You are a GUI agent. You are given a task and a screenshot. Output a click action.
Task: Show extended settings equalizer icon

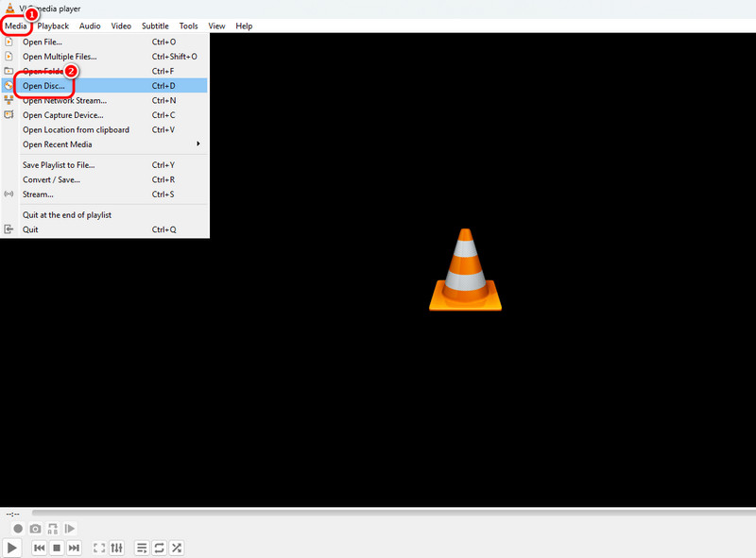[x=116, y=548]
